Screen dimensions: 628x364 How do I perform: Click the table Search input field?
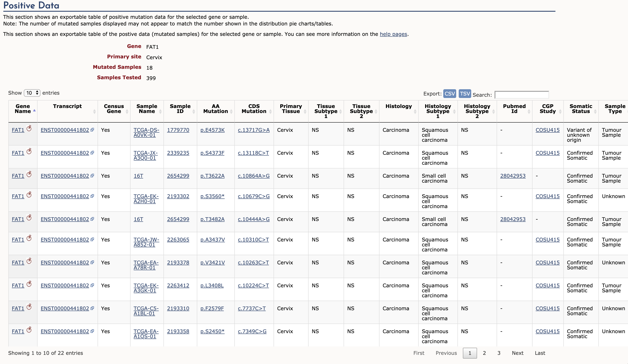pyautogui.click(x=522, y=95)
